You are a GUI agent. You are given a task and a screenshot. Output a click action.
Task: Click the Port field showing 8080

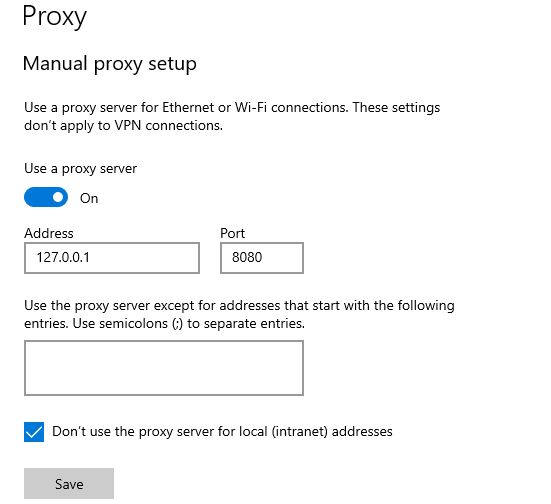pyautogui.click(x=262, y=258)
